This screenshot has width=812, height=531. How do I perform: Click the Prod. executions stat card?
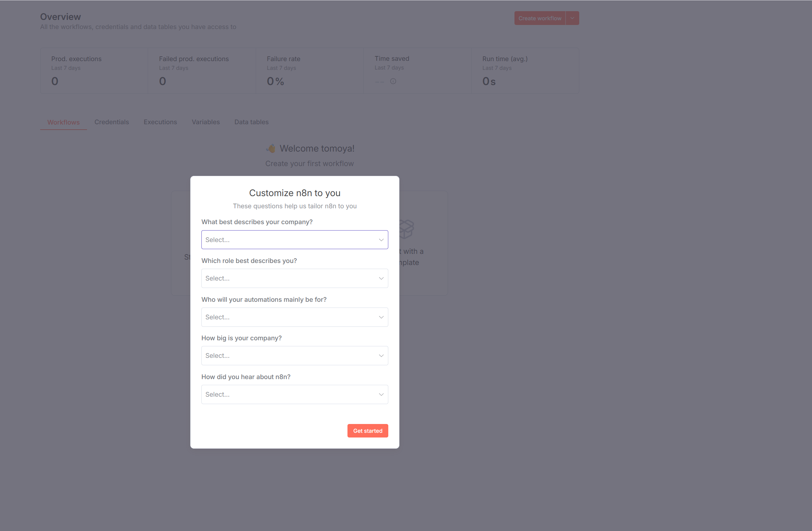point(94,71)
